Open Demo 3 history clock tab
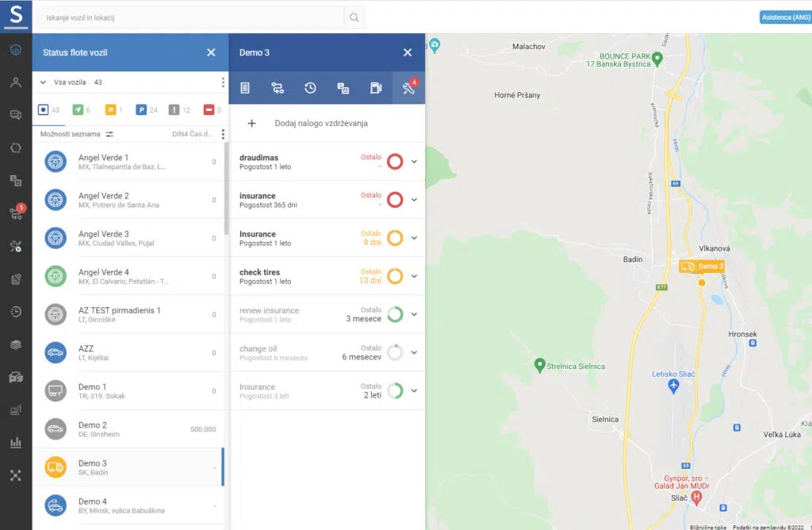Image resolution: width=812 pixels, height=530 pixels. coord(310,88)
